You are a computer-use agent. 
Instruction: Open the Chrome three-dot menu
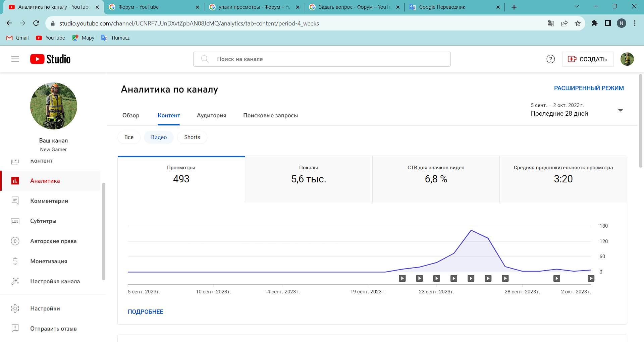point(635,23)
